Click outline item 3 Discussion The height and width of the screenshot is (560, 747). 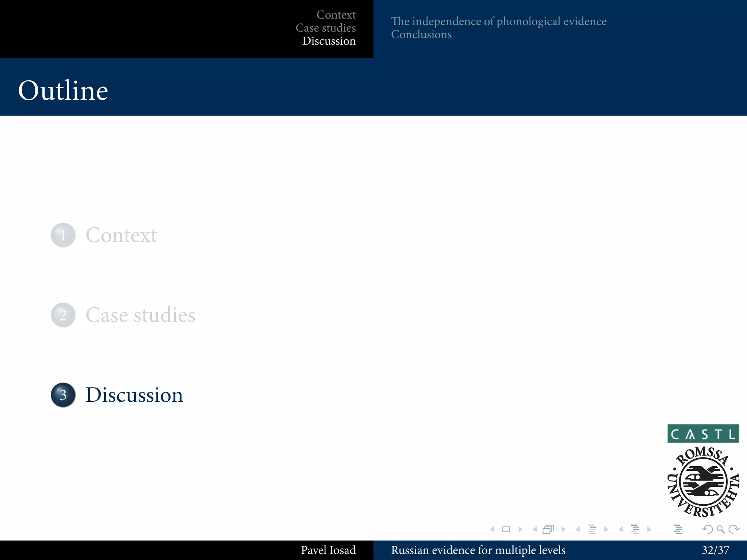point(134,395)
